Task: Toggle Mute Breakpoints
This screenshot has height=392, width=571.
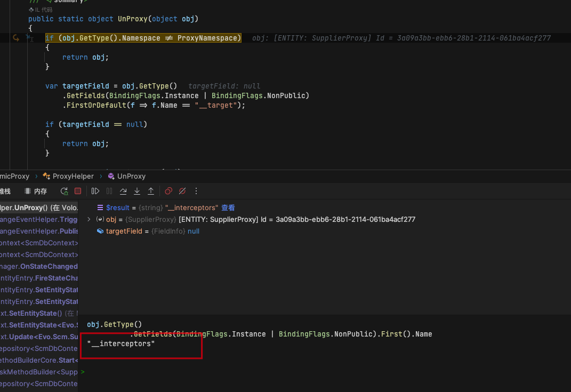Action: 182,190
